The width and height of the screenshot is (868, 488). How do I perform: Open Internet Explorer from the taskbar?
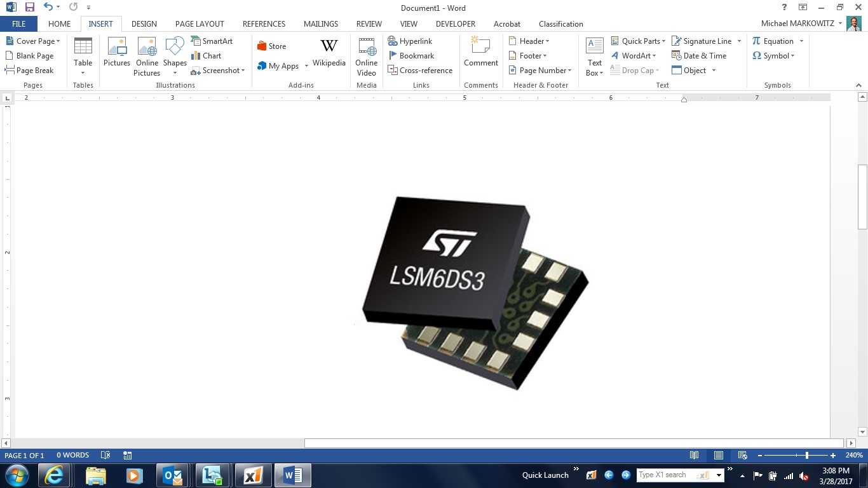pyautogui.click(x=53, y=475)
